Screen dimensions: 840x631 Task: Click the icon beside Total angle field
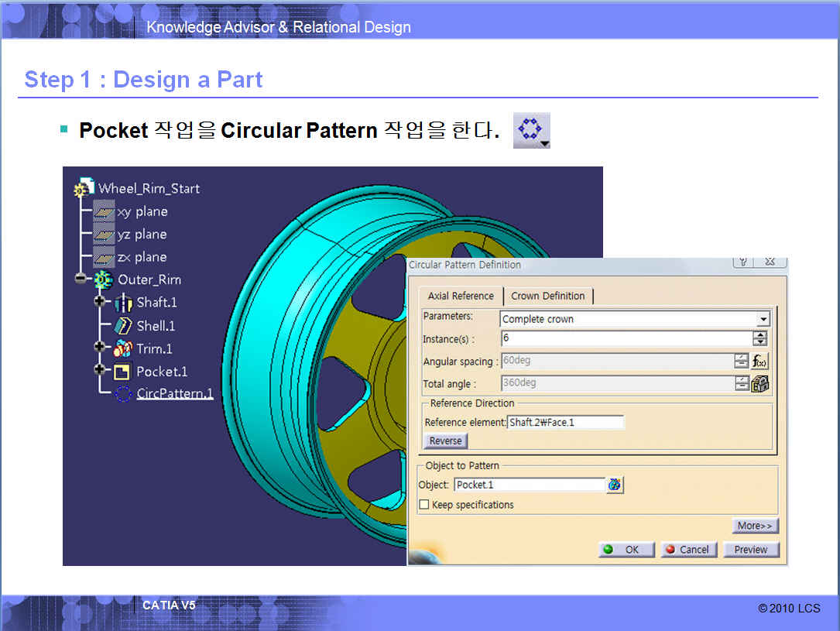pos(759,383)
